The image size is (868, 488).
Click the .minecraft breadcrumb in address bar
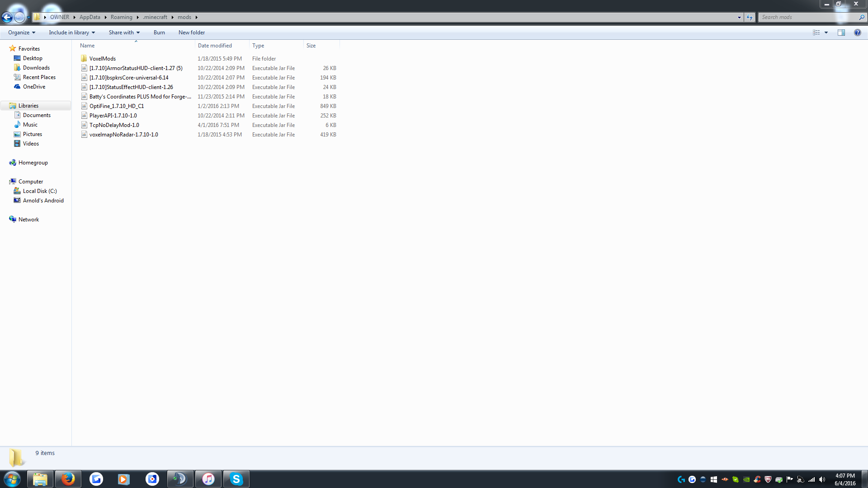coord(155,17)
